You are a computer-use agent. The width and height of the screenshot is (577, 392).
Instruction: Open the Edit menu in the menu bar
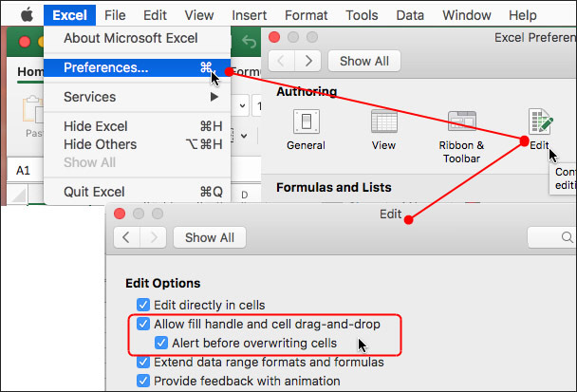pos(155,15)
